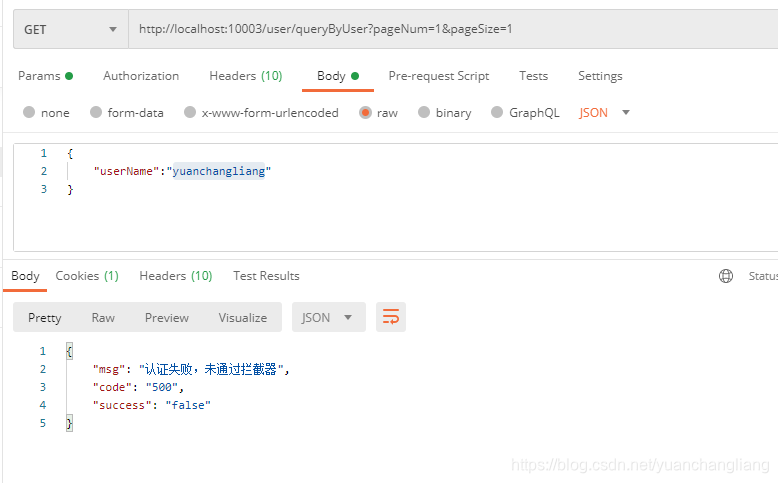This screenshot has width=778, height=483.
Task: Open the response Cookies (1) tab
Action: 87,276
